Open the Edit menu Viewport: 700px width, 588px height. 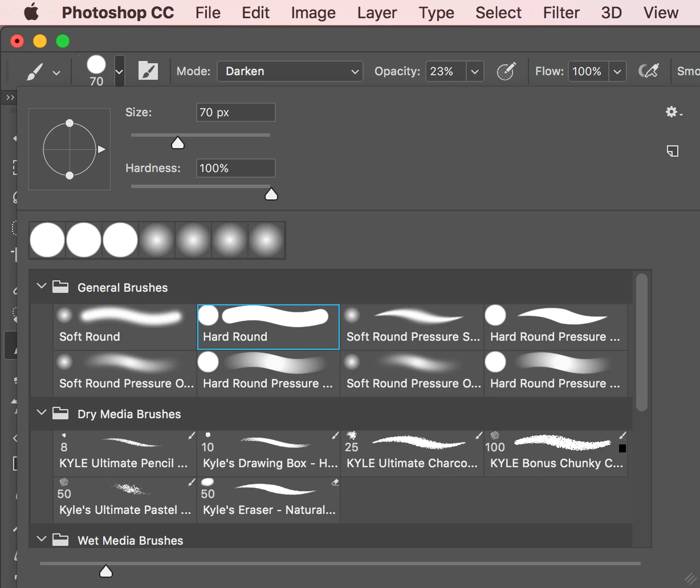[255, 13]
